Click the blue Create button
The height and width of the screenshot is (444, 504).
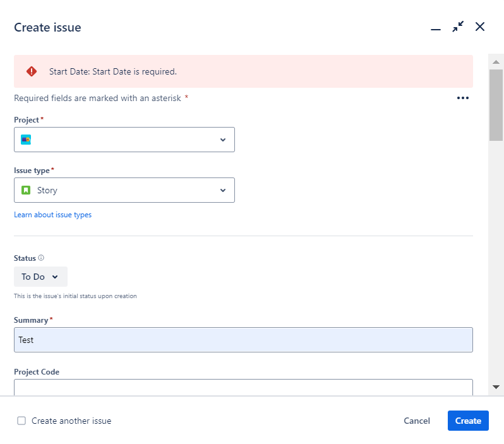tap(468, 421)
